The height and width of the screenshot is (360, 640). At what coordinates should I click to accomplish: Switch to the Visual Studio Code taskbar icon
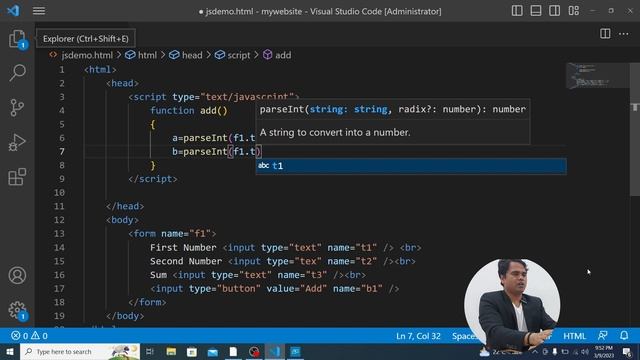click(275, 351)
